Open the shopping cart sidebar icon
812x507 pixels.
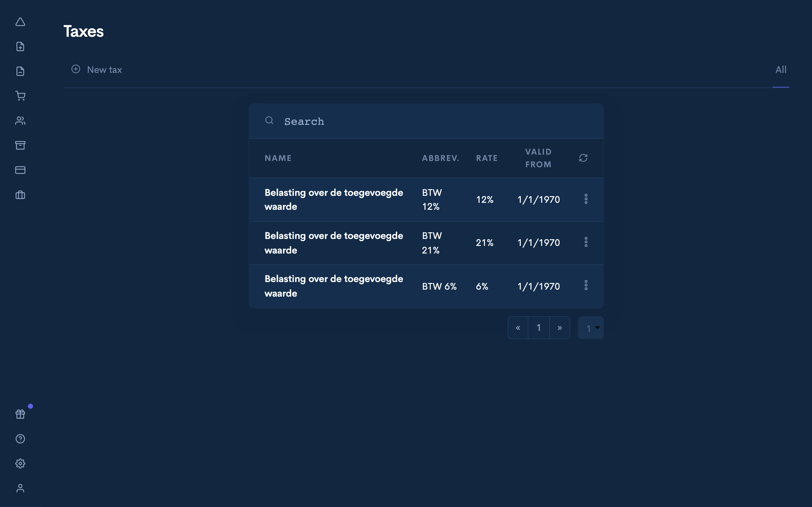point(20,96)
